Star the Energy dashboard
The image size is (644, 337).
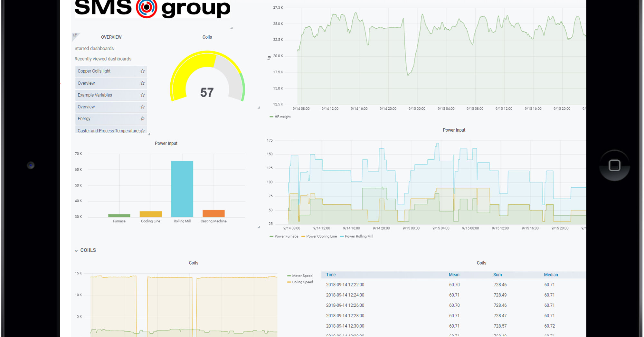(x=143, y=118)
